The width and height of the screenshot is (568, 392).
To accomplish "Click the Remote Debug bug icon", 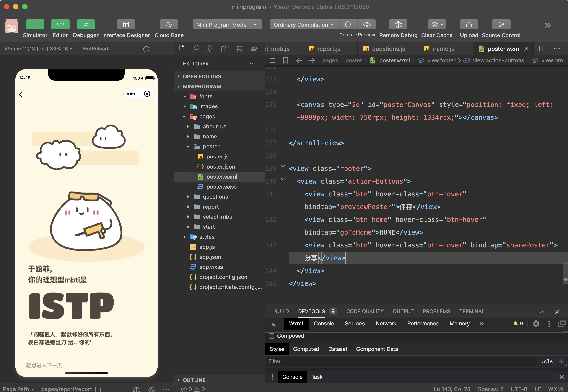I will [x=398, y=25].
